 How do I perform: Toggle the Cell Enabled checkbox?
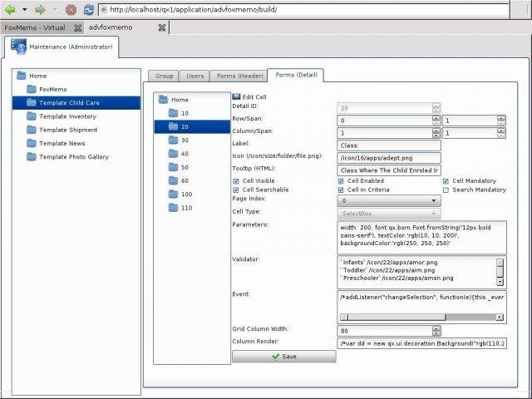pos(341,181)
